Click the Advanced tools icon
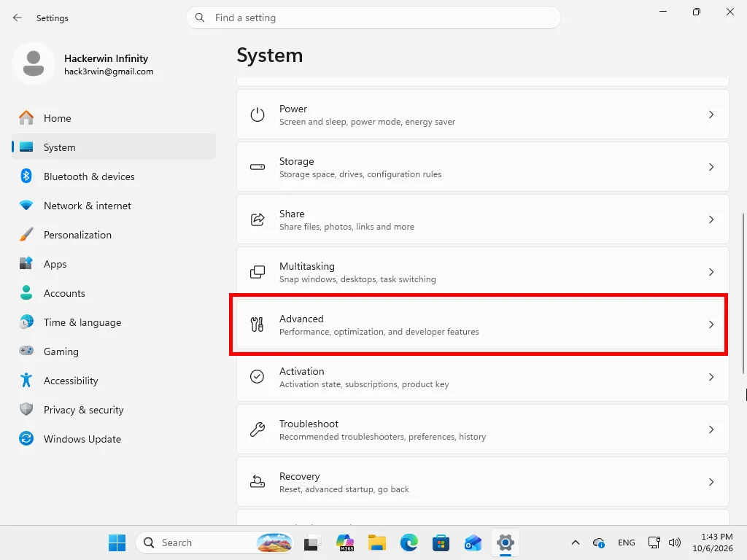This screenshot has height=560, width=747. coord(258,324)
